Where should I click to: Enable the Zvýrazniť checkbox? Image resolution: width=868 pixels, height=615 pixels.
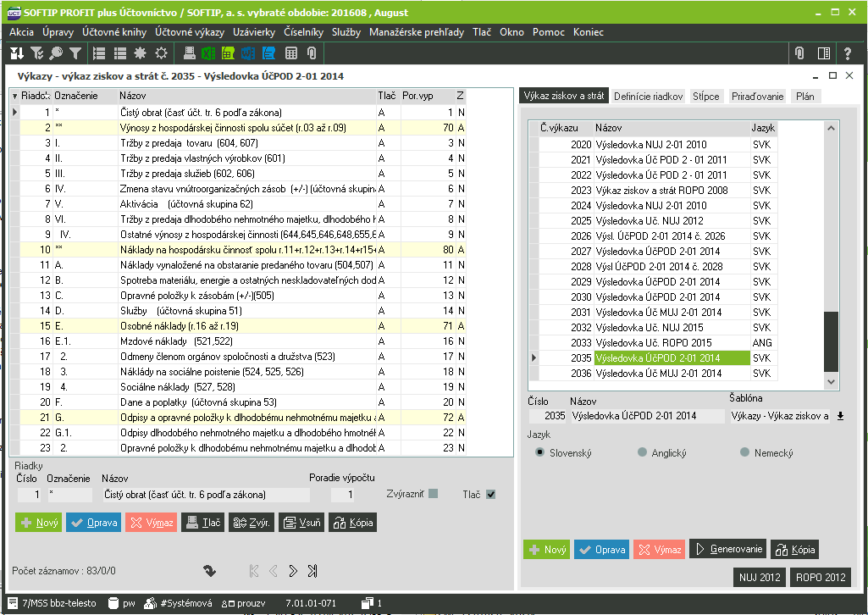[433, 495]
